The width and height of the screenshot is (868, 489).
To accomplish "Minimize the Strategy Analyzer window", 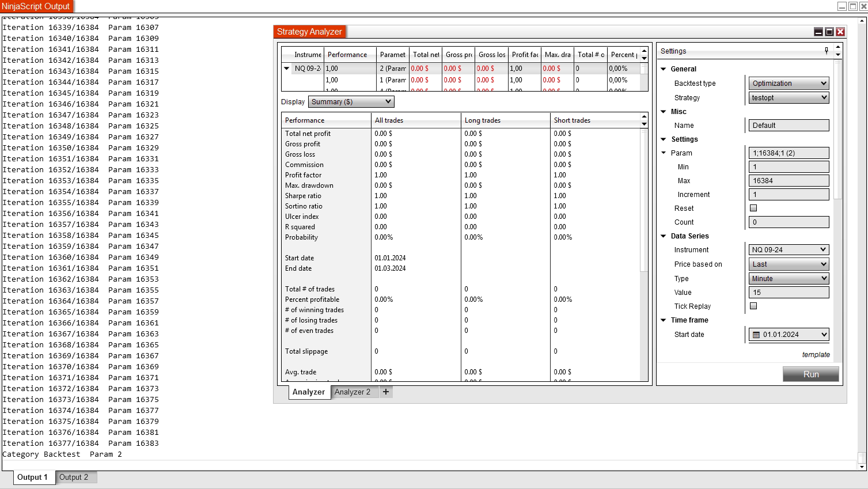I will 818,32.
